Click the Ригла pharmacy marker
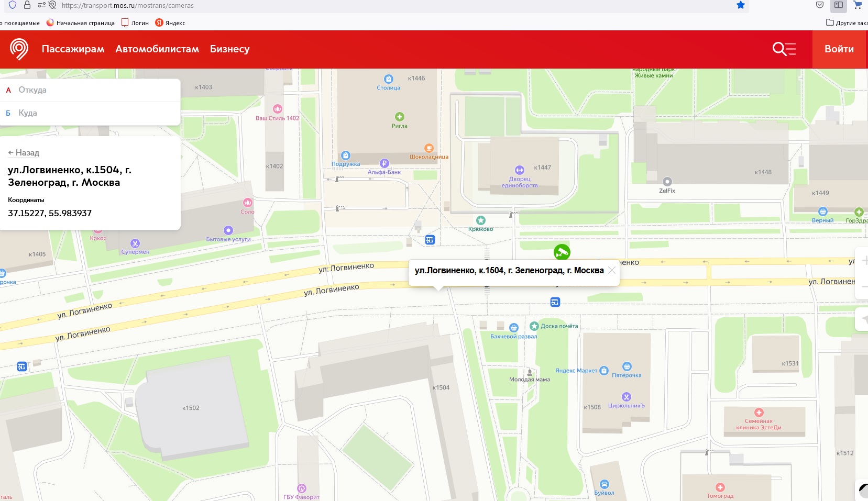Image resolution: width=868 pixels, height=501 pixels. click(399, 117)
